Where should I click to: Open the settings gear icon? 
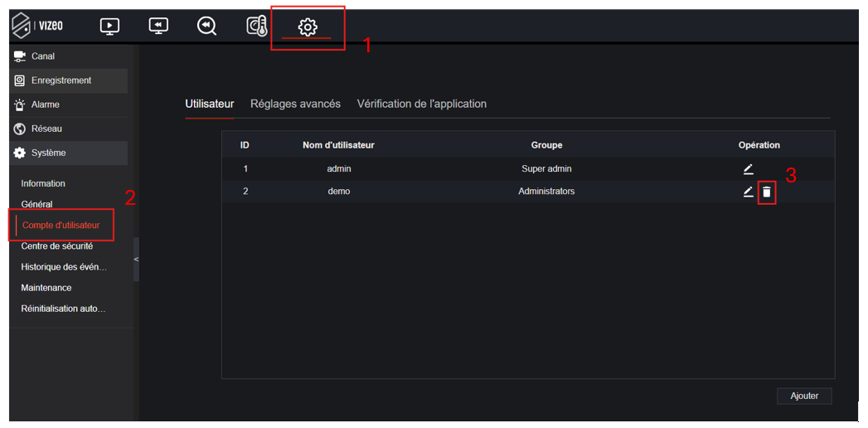(x=308, y=27)
